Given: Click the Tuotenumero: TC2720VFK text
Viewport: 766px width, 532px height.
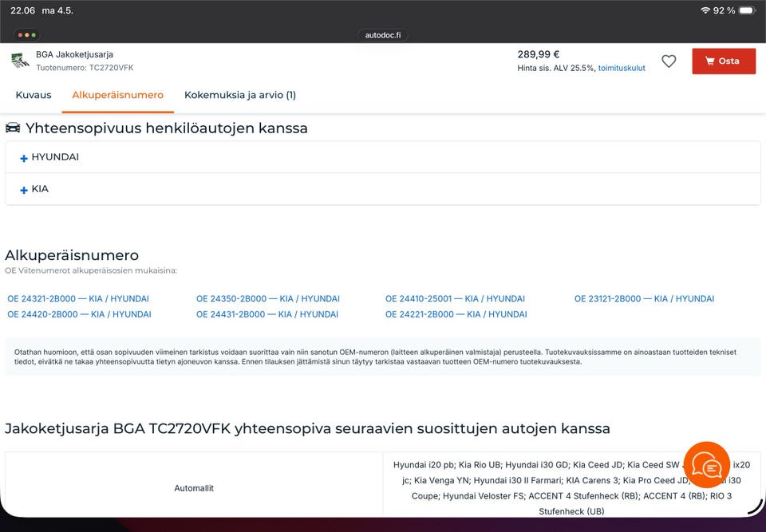Looking at the screenshot, I should pos(85,68).
